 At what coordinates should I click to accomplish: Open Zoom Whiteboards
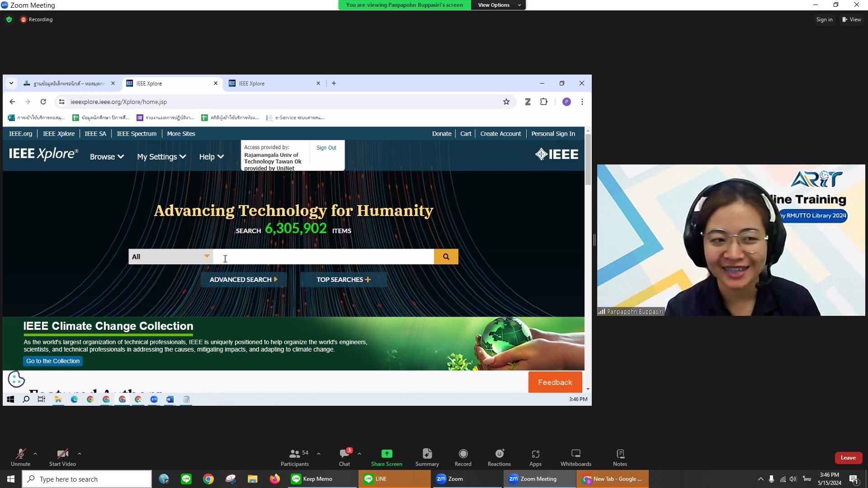[576, 457]
